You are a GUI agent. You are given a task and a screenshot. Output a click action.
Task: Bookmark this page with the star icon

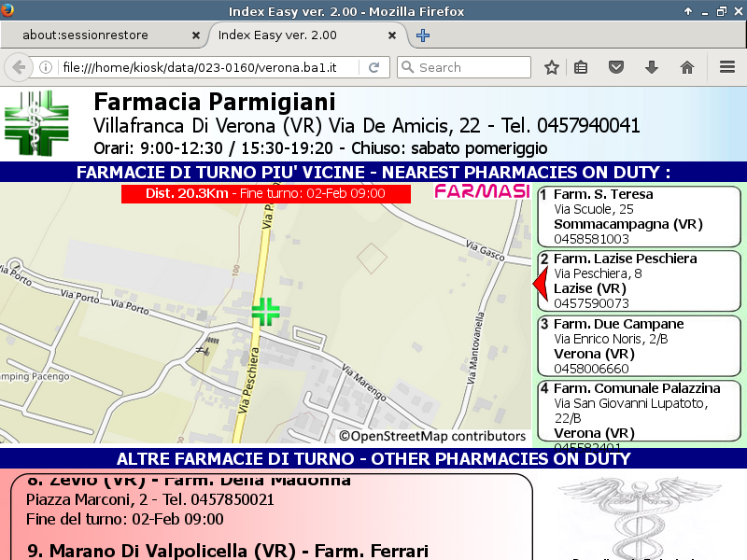[552, 67]
